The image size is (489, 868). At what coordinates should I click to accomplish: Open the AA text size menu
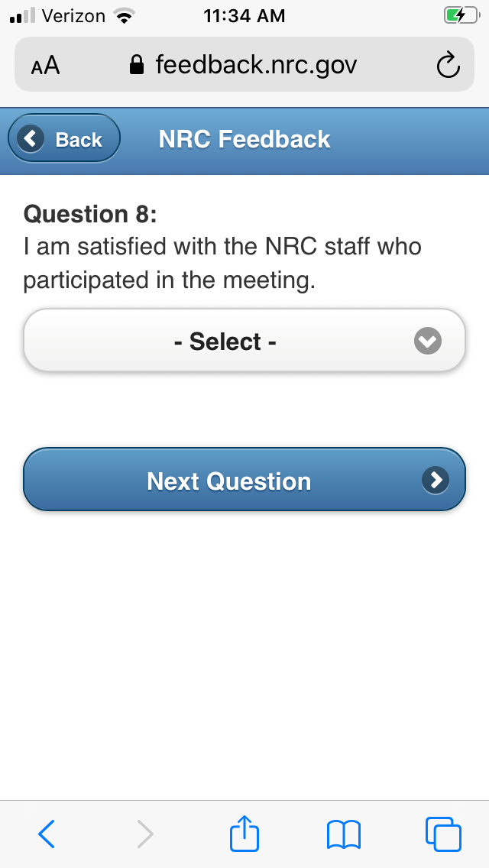45,66
